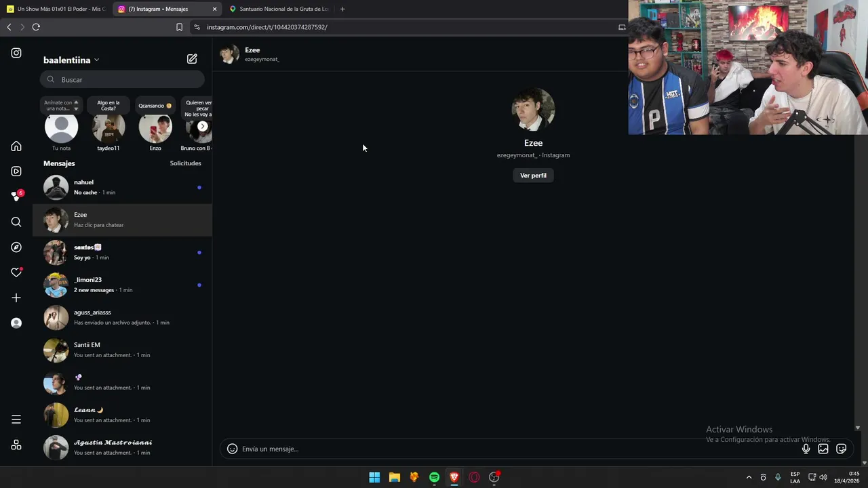
Task: Open Spotify from taskbar
Action: pyautogui.click(x=434, y=477)
